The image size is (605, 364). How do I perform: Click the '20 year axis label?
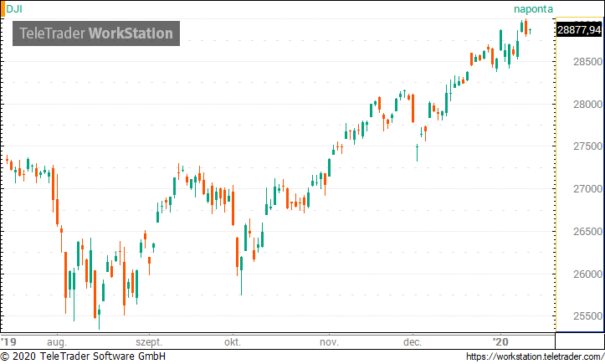pos(500,342)
